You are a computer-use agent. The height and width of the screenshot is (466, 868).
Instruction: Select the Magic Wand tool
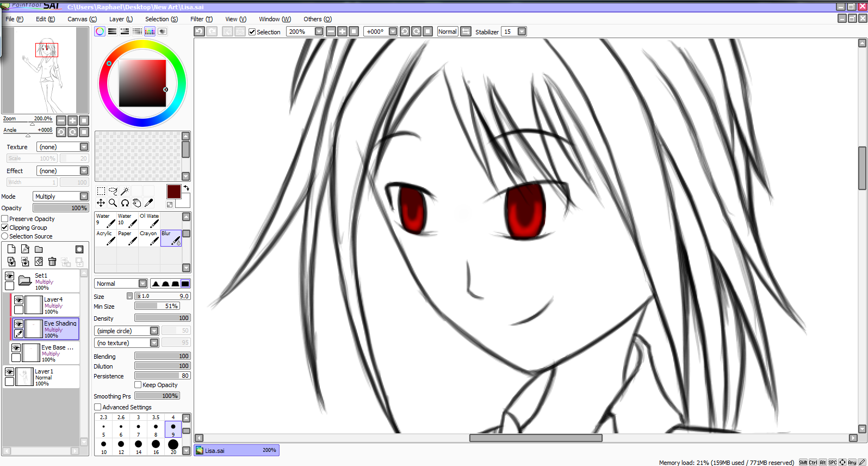pyautogui.click(x=125, y=191)
